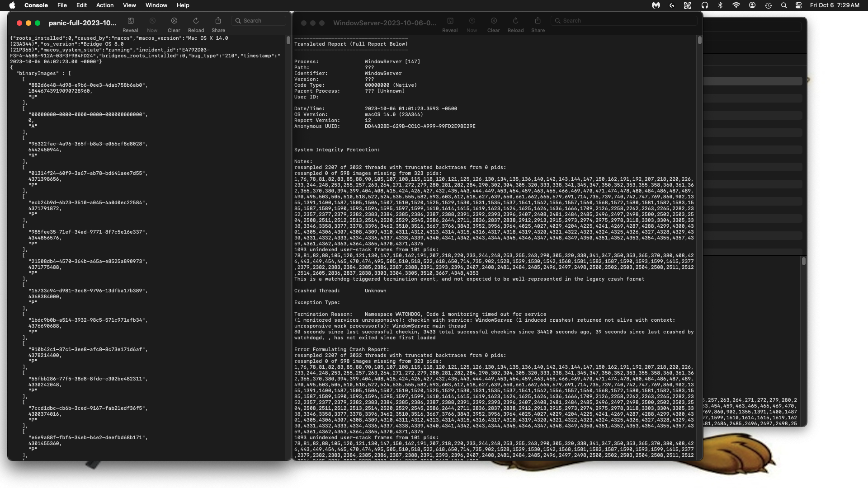Click WindowServer report vertical scrollbar thumb
The height and width of the screenshot is (488, 868).
(699, 41)
